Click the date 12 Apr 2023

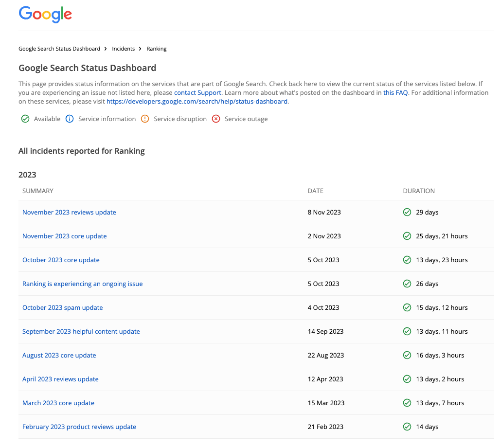click(x=325, y=379)
